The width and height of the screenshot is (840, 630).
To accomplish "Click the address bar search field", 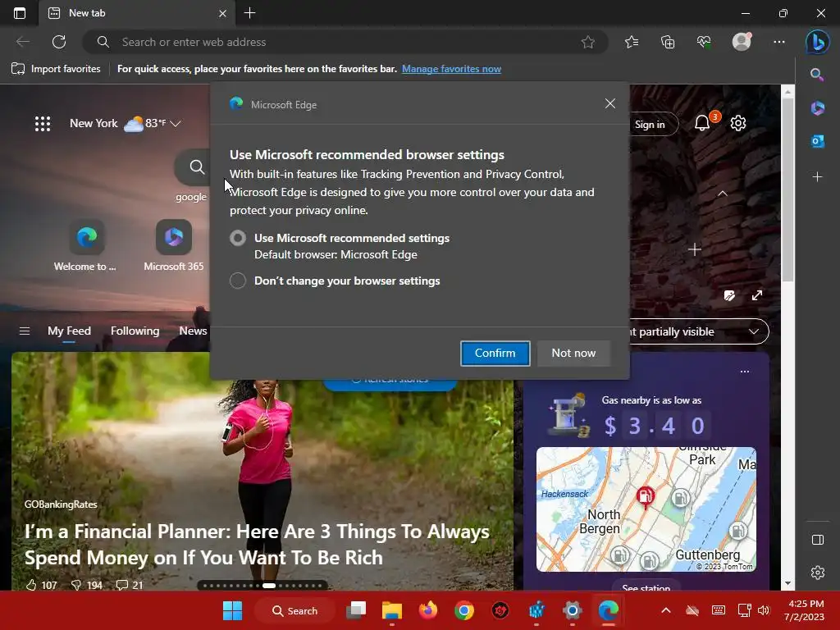I will pos(345,42).
